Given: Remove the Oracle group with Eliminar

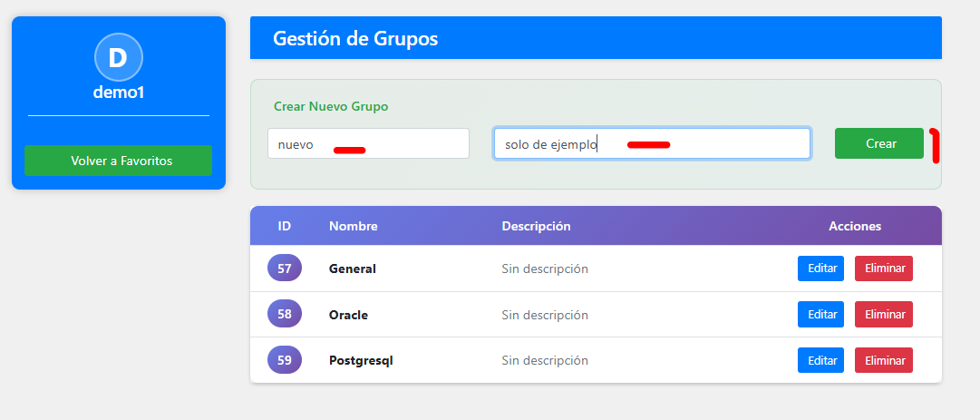Looking at the screenshot, I should coord(883,315).
